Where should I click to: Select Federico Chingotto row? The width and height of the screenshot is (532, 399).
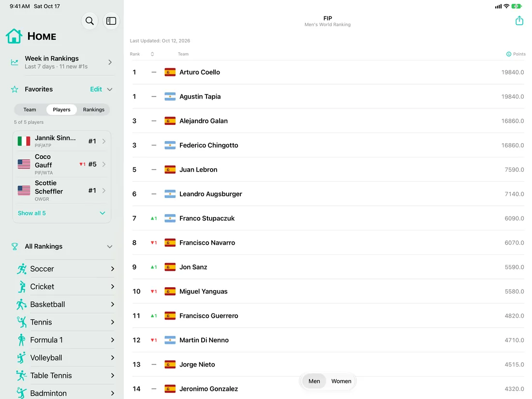[328, 145]
